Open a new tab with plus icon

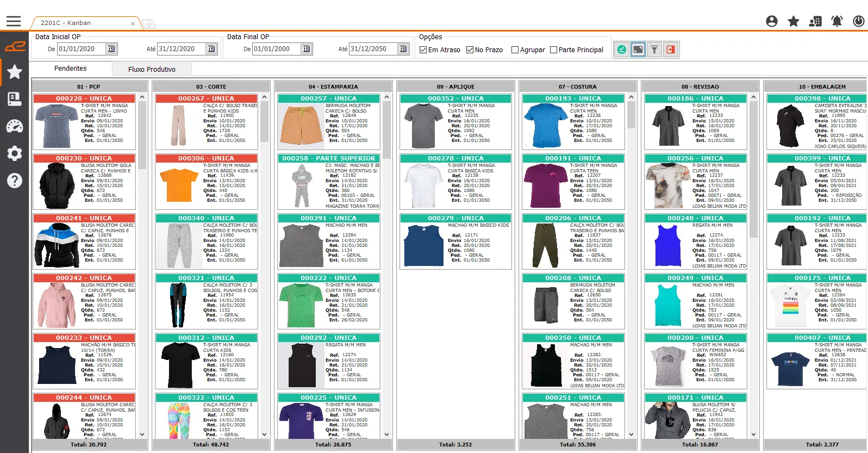point(148,24)
